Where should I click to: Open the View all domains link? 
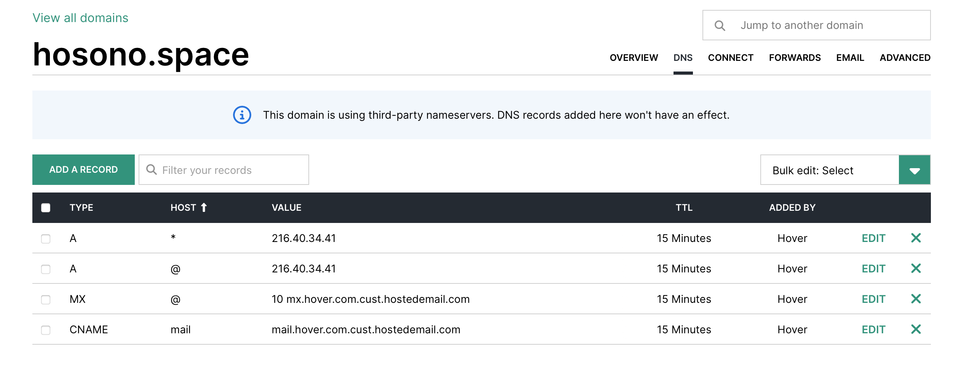click(x=80, y=18)
